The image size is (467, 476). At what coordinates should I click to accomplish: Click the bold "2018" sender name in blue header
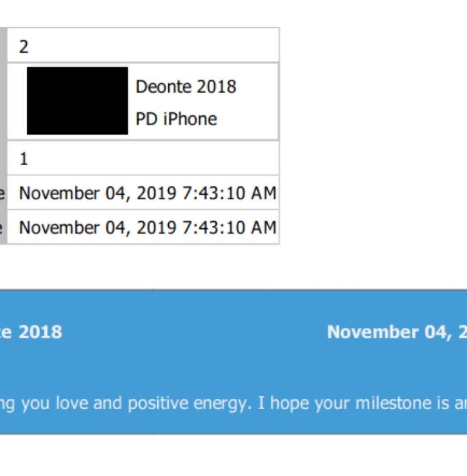pos(41,332)
